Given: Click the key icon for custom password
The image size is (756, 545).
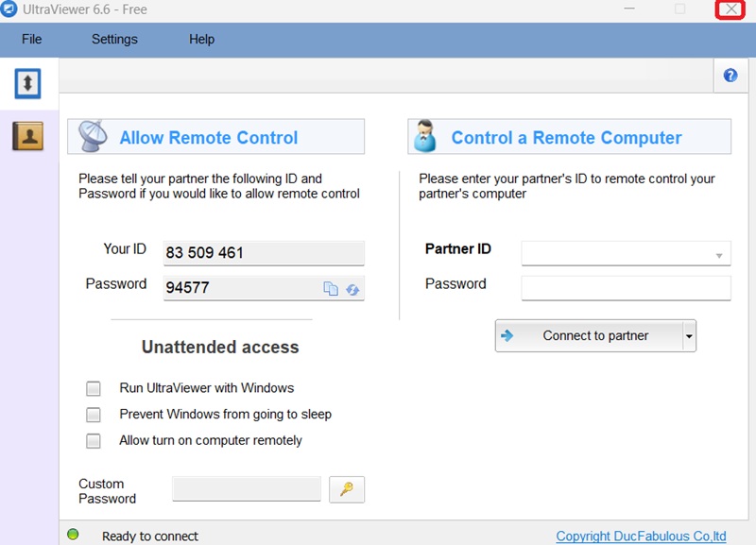Looking at the screenshot, I should point(346,489).
